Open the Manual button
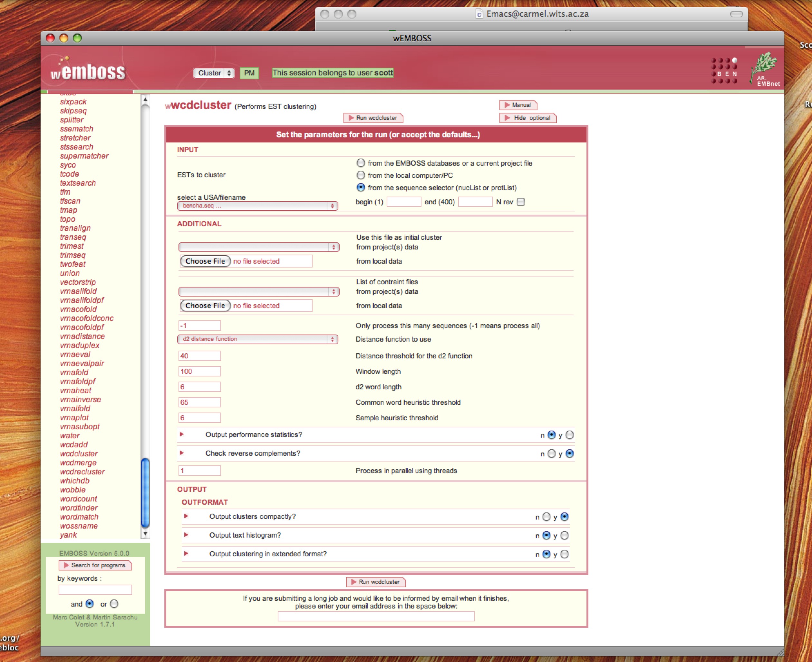The width and height of the screenshot is (812, 662). (x=518, y=105)
